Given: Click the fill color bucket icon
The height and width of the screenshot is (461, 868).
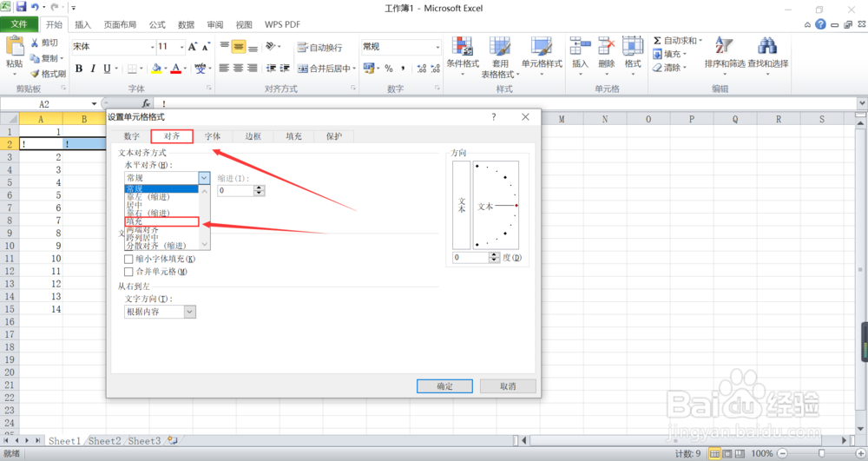Looking at the screenshot, I should pos(156,69).
